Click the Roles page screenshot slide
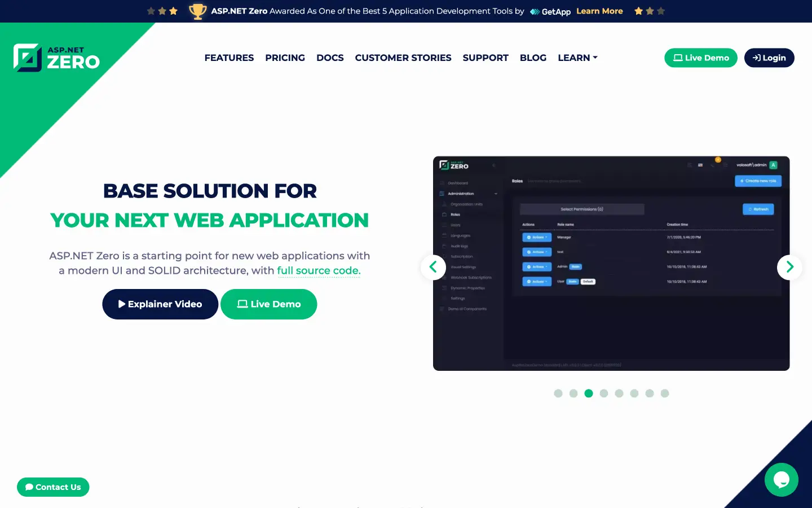The height and width of the screenshot is (508, 812). click(611, 263)
